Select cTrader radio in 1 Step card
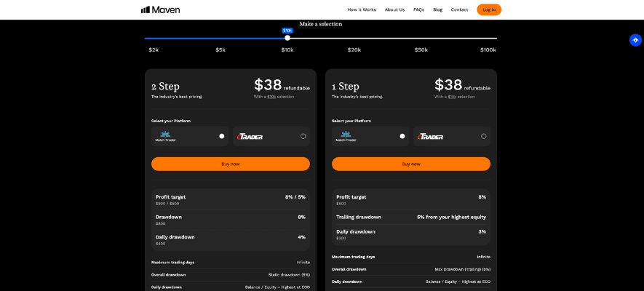 tap(483, 136)
